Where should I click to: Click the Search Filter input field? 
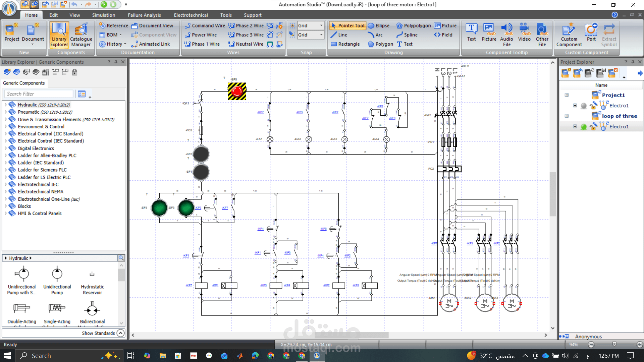(39, 94)
